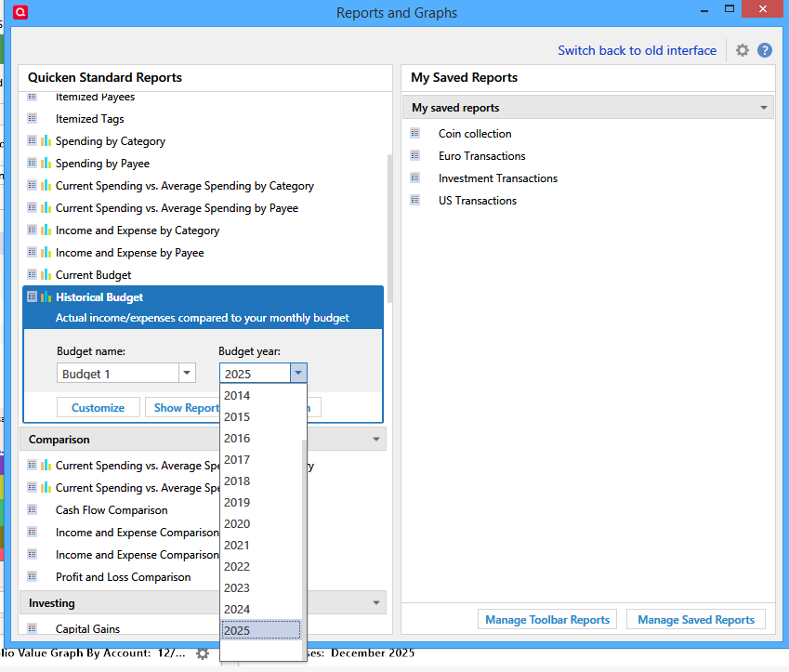Select the Investment Transactions saved report
The image size is (789, 672).
(497, 178)
